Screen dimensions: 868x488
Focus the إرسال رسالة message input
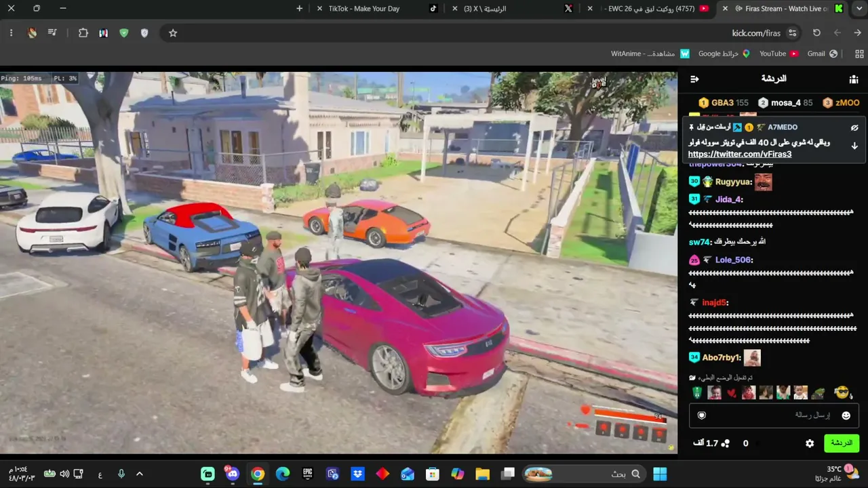[x=774, y=415]
